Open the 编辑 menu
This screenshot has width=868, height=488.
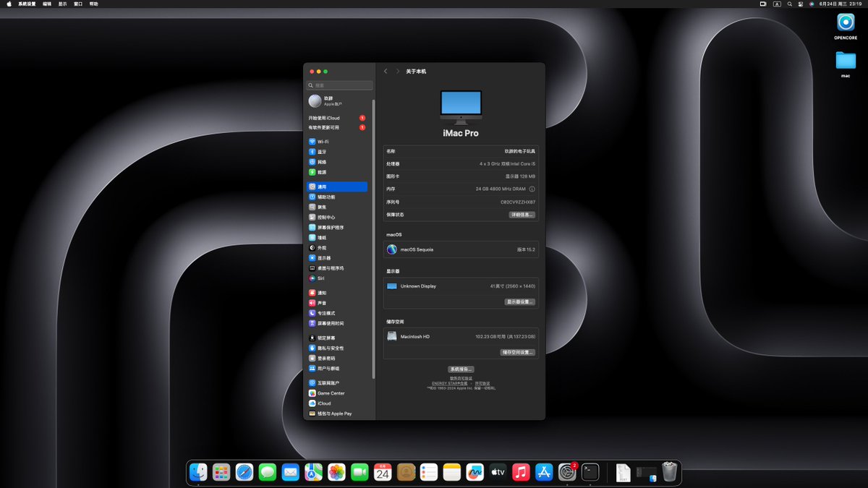47,4
